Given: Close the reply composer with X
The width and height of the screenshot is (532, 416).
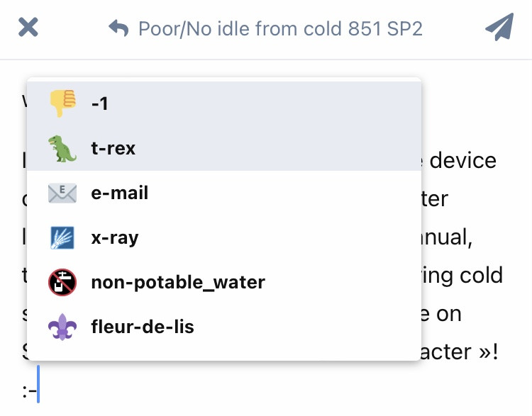Looking at the screenshot, I should click(x=28, y=27).
